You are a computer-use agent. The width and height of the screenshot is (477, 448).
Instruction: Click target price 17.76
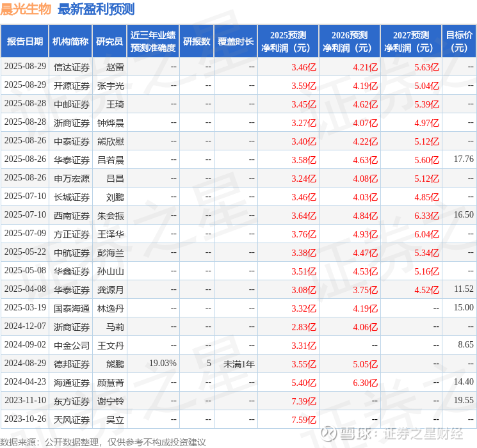point(464,159)
